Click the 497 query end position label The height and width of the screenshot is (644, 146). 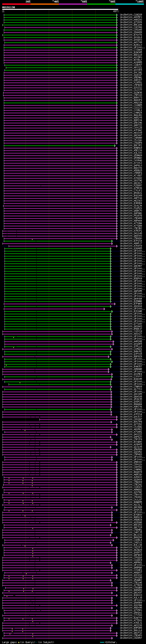pos(115,11)
